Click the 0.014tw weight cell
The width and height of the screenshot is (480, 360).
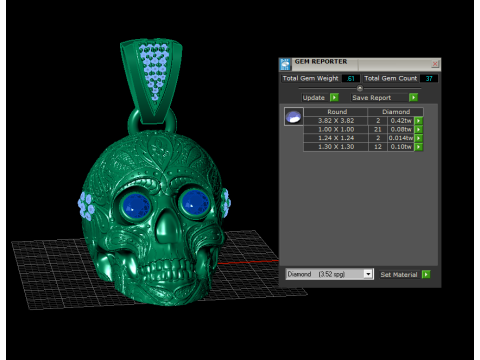click(401, 138)
